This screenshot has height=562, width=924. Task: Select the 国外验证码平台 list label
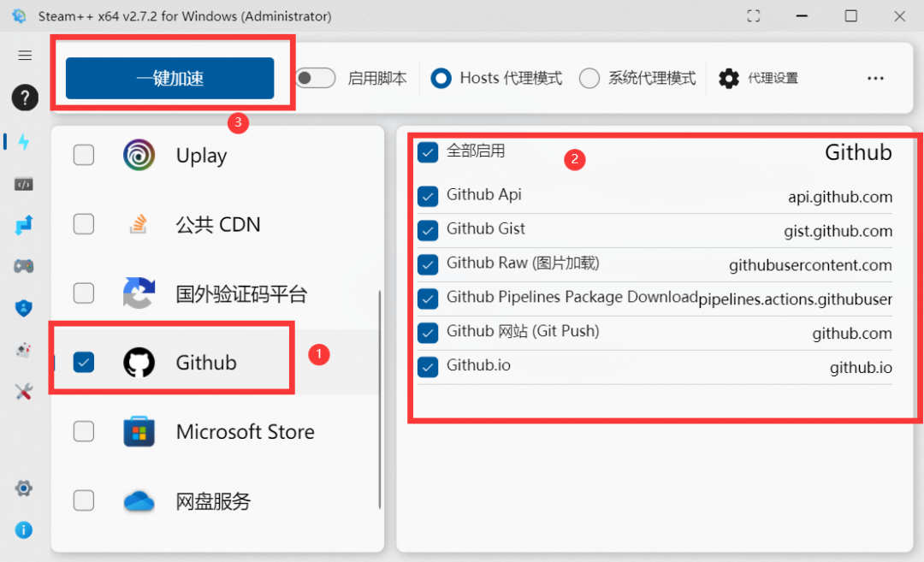(x=241, y=293)
